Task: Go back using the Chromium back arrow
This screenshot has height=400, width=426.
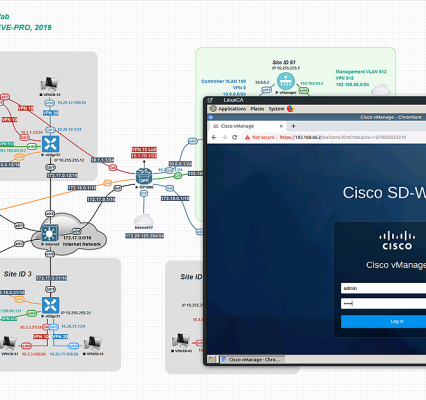Action: click(x=214, y=137)
